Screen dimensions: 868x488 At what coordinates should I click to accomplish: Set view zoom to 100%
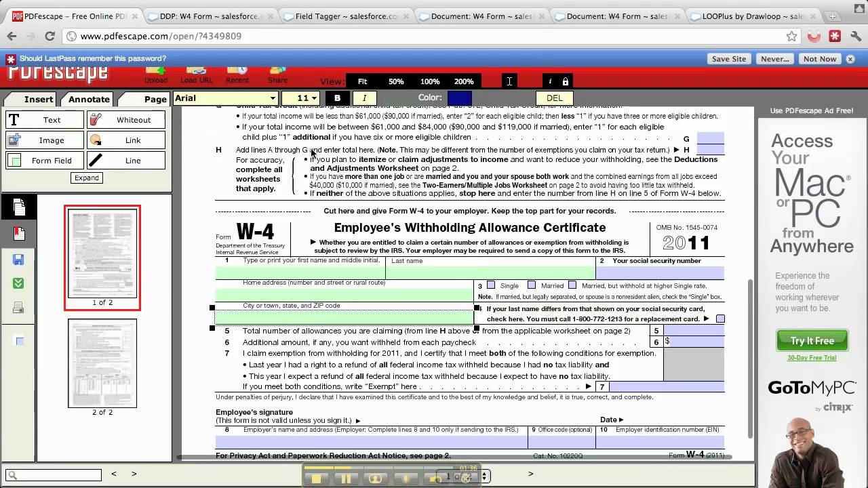click(430, 81)
